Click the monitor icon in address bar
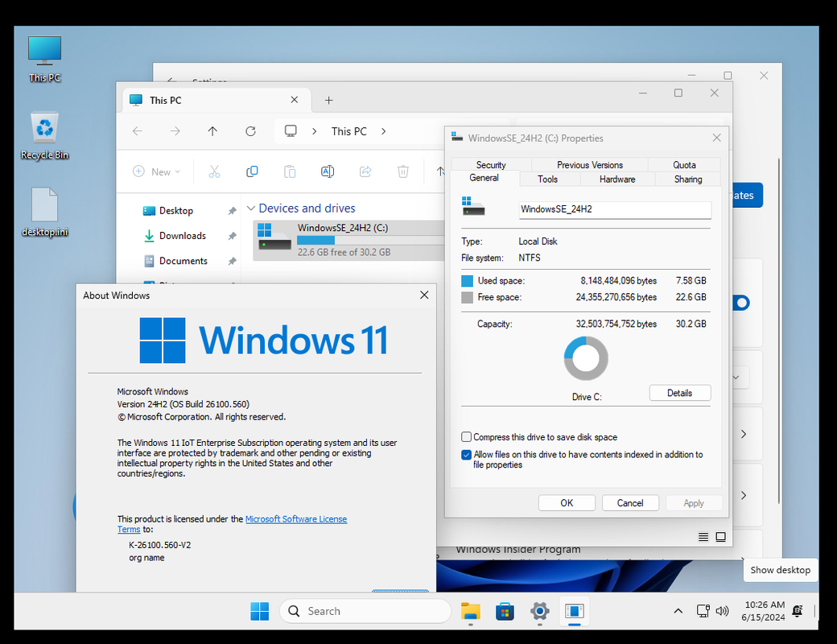This screenshot has height=644, width=837. point(291,131)
